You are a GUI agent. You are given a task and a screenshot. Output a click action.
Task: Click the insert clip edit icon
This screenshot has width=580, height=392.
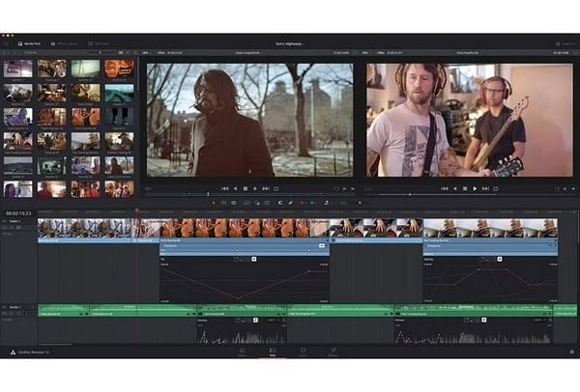[x=246, y=203]
